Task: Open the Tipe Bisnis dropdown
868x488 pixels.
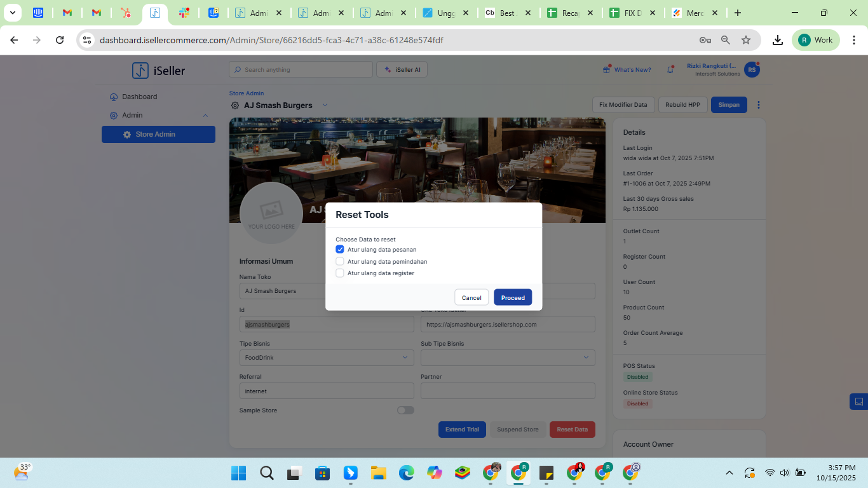Action: click(x=325, y=358)
